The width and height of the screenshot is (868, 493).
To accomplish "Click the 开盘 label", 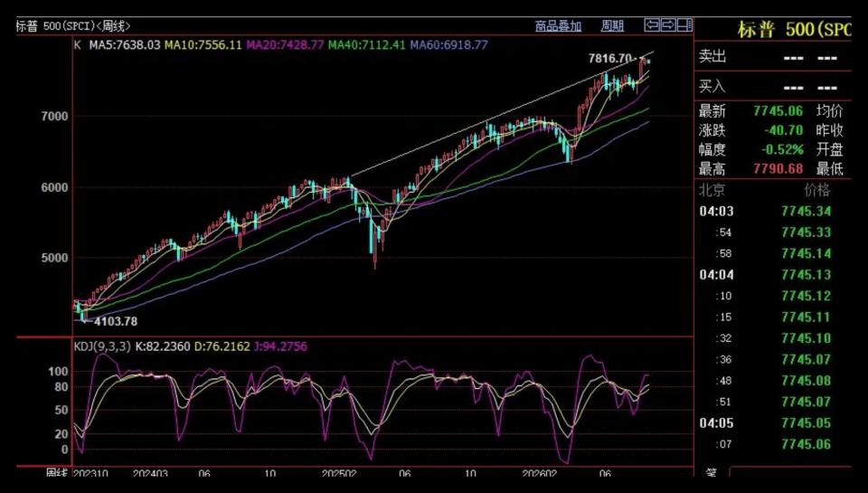I will (x=829, y=149).
